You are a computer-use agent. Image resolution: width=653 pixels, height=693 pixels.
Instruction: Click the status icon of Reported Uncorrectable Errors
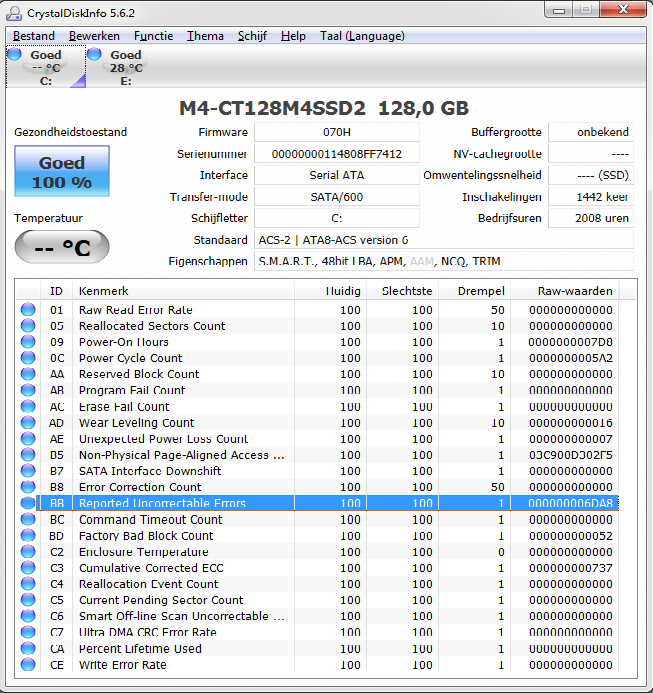28,503
